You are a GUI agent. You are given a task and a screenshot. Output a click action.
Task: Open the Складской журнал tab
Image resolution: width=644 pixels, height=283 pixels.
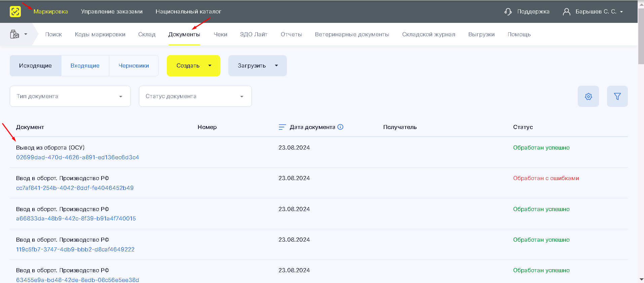coord(428,34)
